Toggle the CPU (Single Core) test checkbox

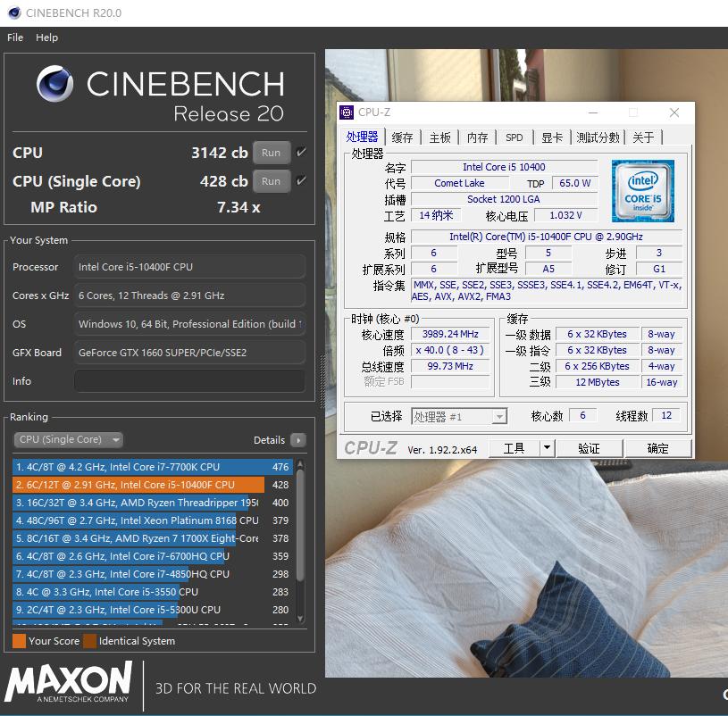(301, 180)
